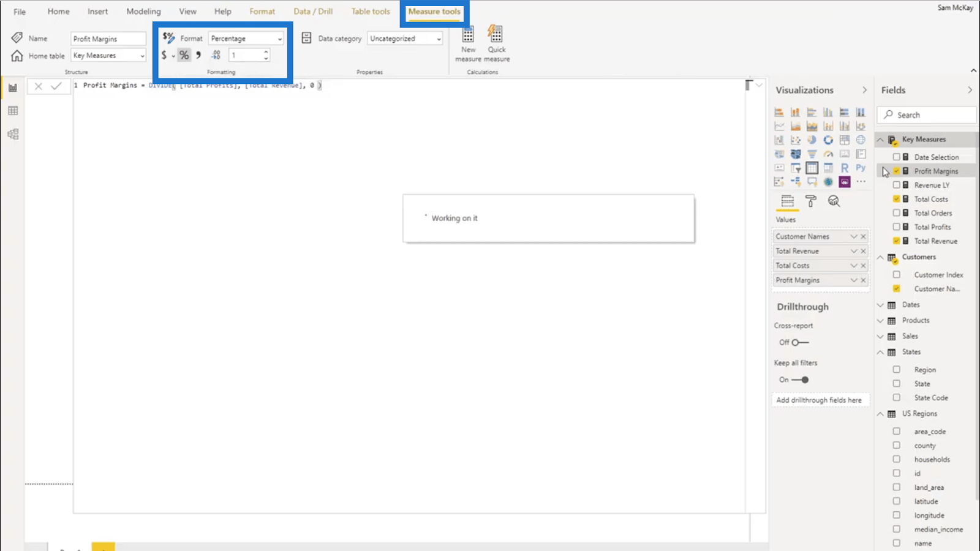The height and width of the screenshot is (551, 980).
Task: Open the Report view from left sidebar
Action: (x=13, y=88)
